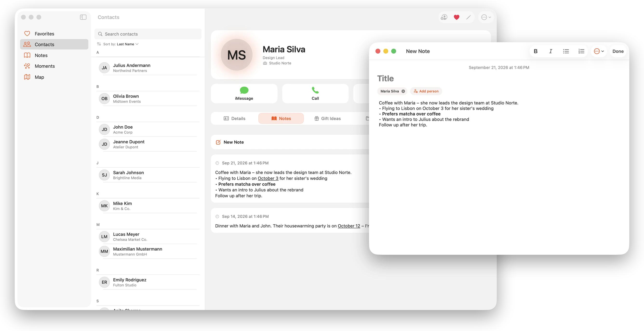Open Map in the sidebar
The image size is (644, 331).
pos(54,77)
